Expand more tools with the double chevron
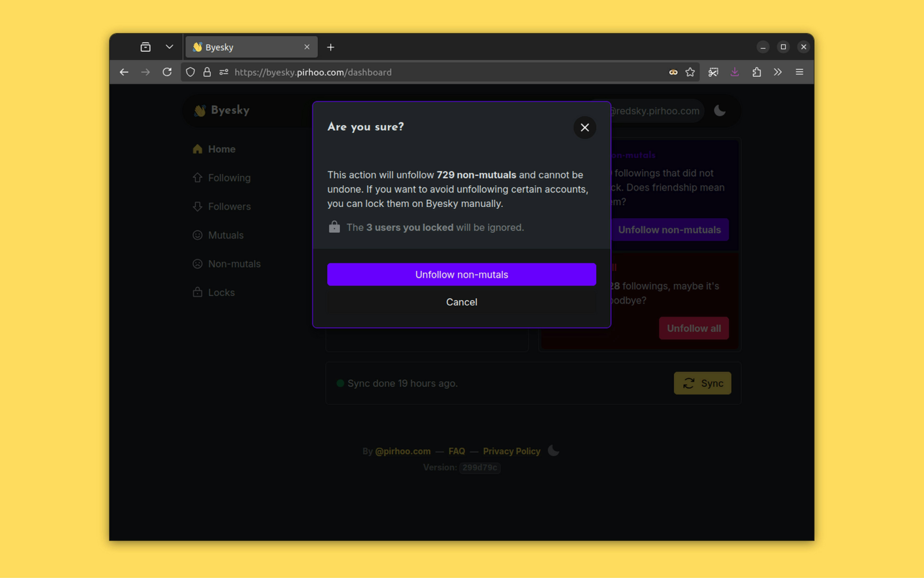 pyautogui.click(x=778, y=72)
